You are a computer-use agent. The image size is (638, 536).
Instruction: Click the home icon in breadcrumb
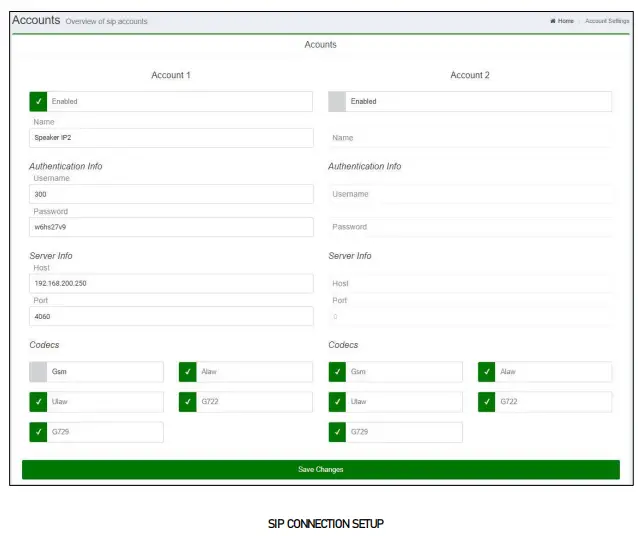(553, 21)
